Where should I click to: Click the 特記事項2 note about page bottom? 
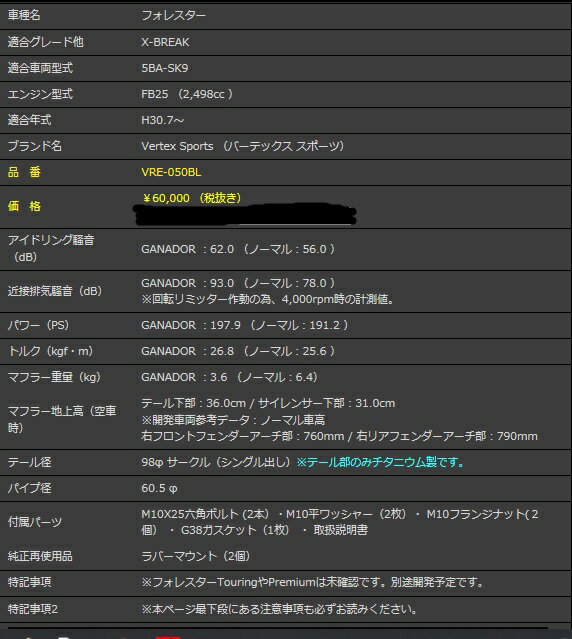pyautogui.click(x=279, y=609)
